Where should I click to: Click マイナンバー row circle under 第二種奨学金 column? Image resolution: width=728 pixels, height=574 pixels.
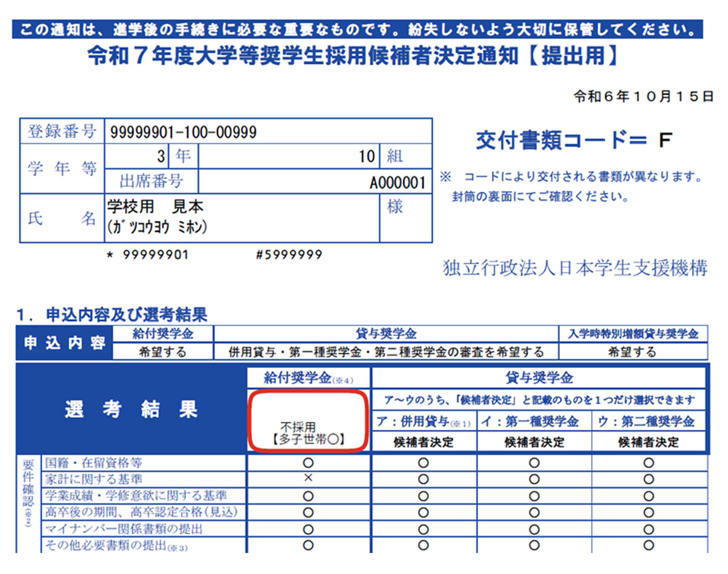pyautogui.click(x=648, y=529)
